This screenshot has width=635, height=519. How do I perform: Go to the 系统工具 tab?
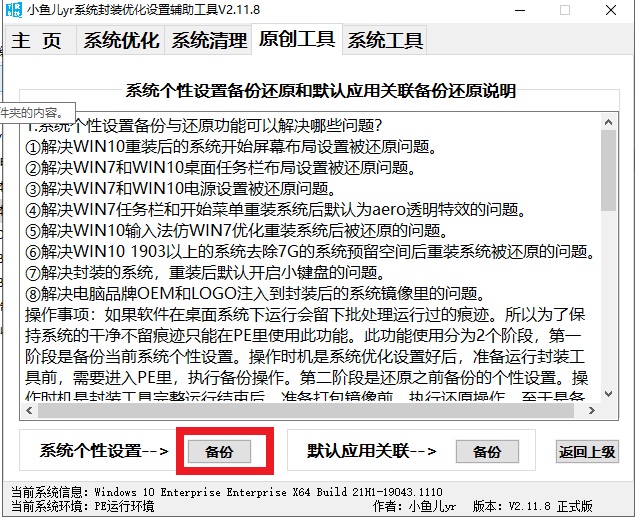385,41
